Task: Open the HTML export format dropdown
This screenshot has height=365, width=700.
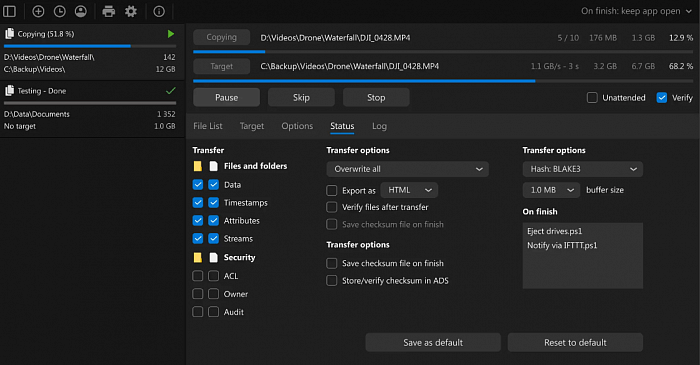Action: coord(409,190)
